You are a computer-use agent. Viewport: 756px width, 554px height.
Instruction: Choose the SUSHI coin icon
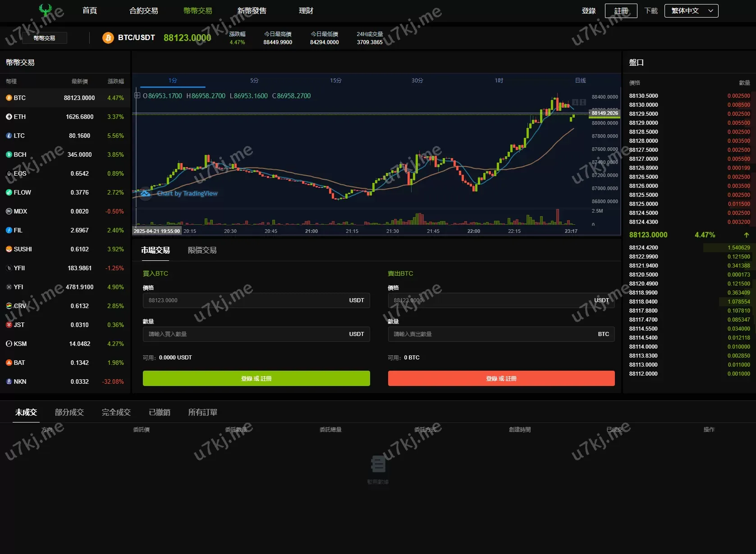point(9,249)
